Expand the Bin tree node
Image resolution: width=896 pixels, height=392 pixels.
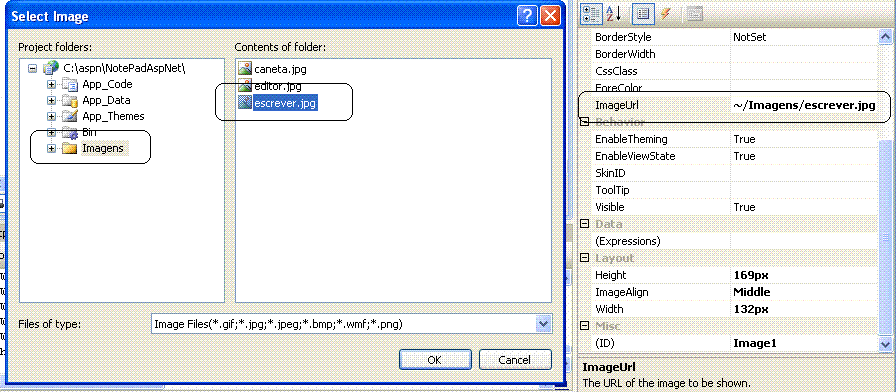[x=51, y=133]
